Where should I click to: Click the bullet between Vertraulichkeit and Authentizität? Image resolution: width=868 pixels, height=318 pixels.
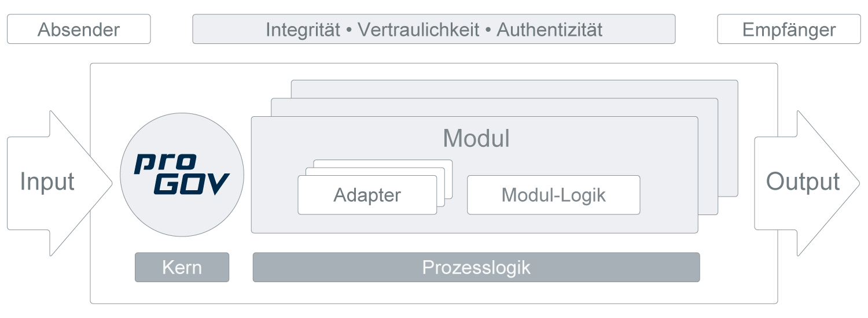488,29
